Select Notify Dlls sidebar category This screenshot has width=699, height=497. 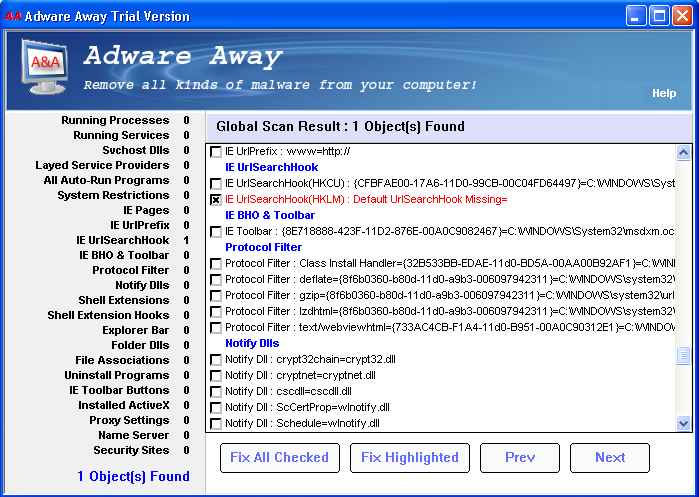(x=142, y=285)
